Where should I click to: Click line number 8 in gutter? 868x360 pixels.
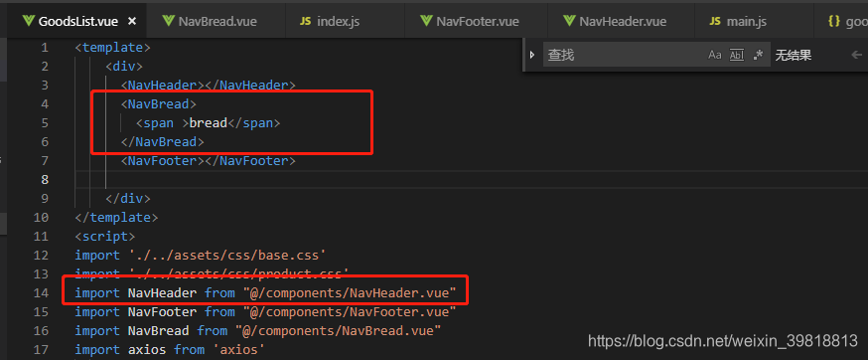point(45,179)
